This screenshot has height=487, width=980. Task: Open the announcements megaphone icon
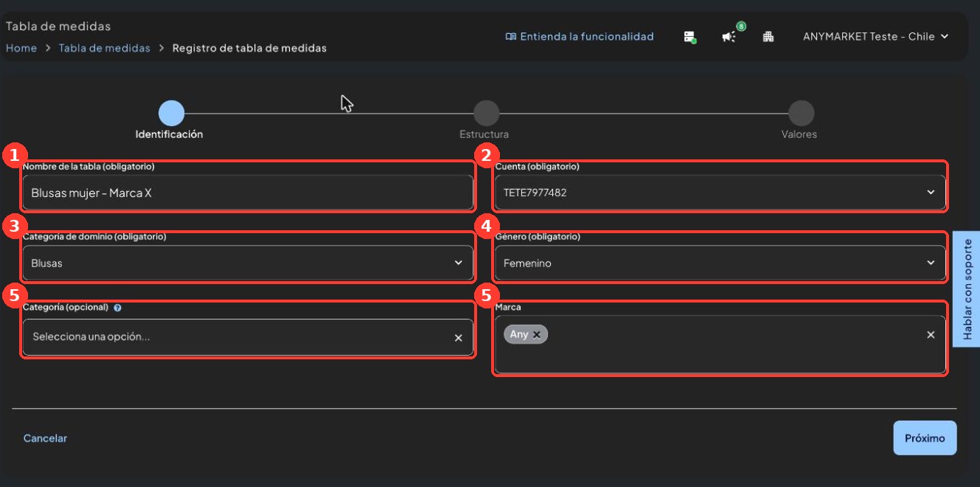(729, 37)
